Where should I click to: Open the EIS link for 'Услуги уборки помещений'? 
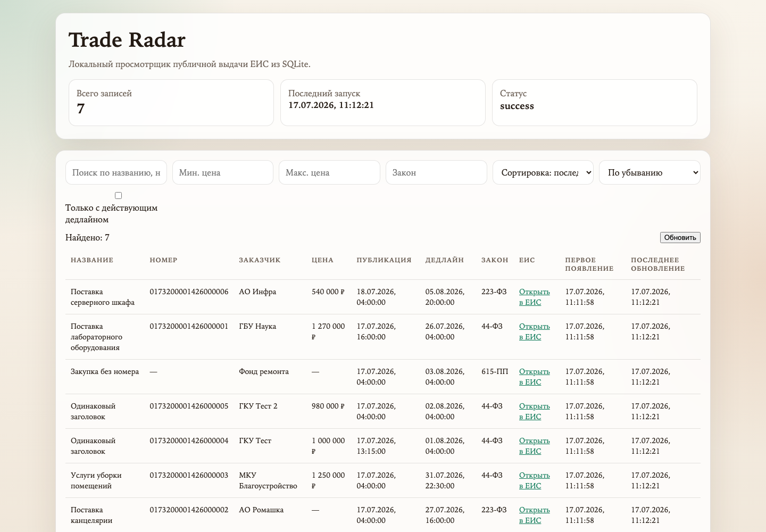click(x=535, y=480)
